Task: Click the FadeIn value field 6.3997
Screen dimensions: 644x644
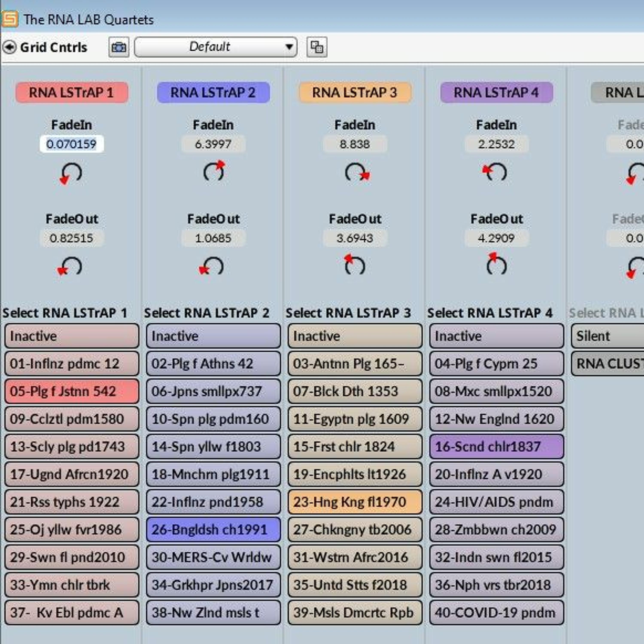Action: point(213,144)
